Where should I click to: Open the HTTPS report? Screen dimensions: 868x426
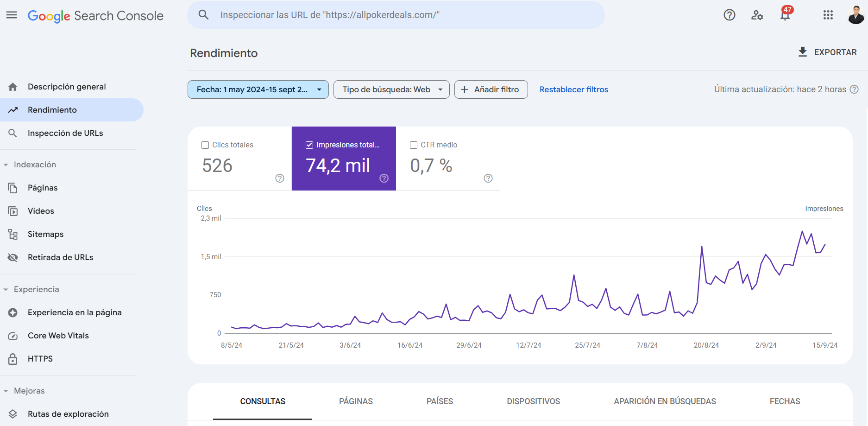pos(40,358)
